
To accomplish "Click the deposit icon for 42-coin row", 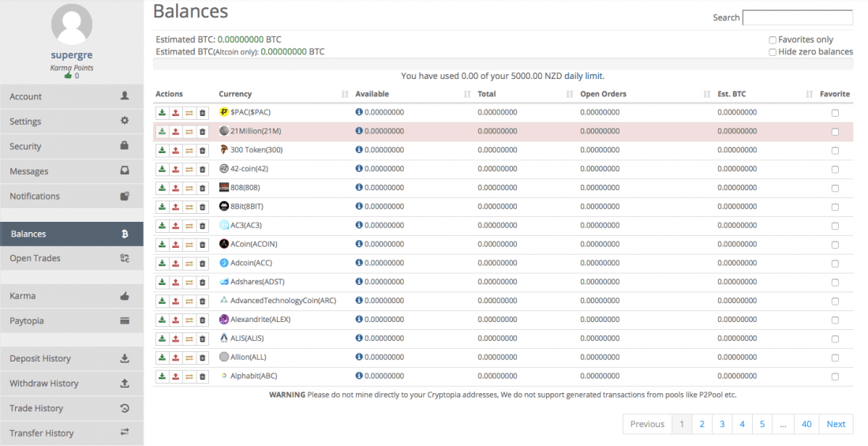I will pos(162,169).
